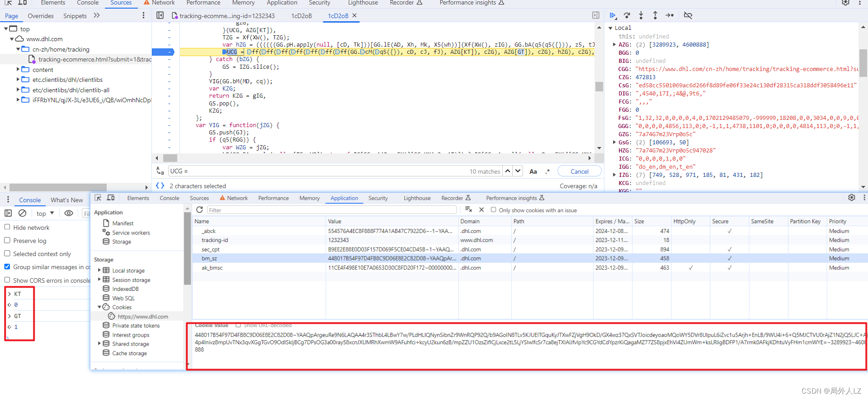Check Only show cookies with an issue

(x=494, y=210)
